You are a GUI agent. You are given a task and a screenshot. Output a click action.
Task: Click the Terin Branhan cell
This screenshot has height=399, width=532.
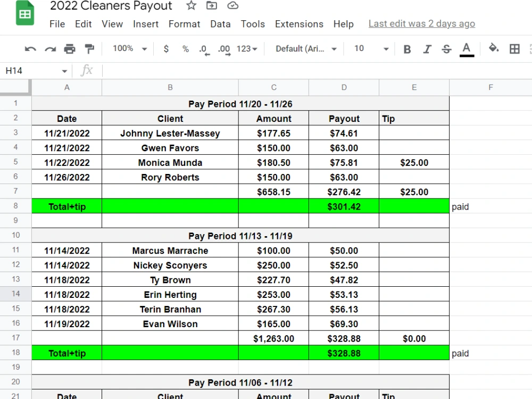[x=170, y=309]
